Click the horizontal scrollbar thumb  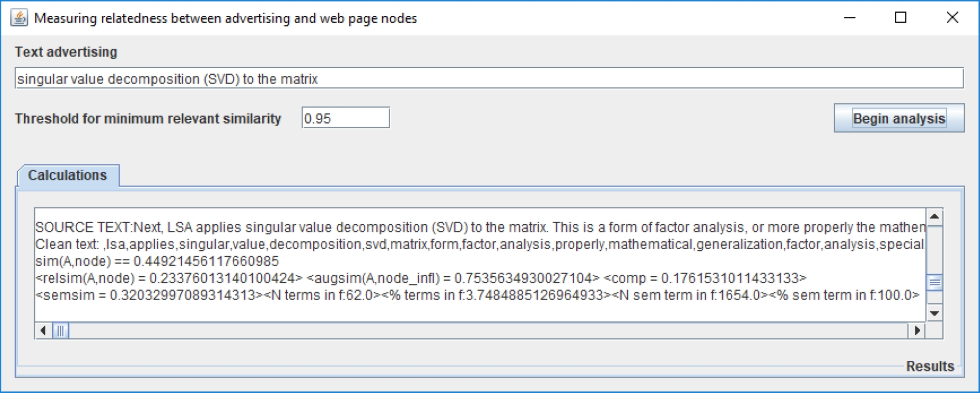click(60, 331)
